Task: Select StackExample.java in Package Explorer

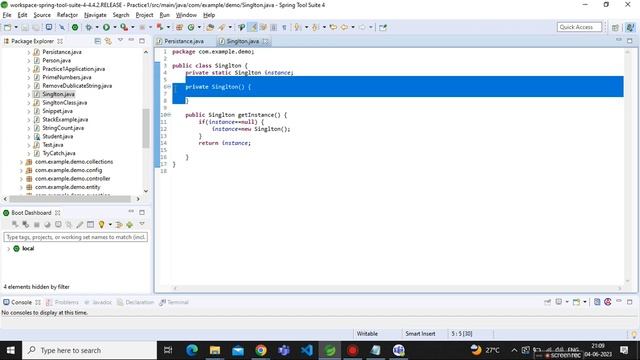Action: [x=65, y=120]
